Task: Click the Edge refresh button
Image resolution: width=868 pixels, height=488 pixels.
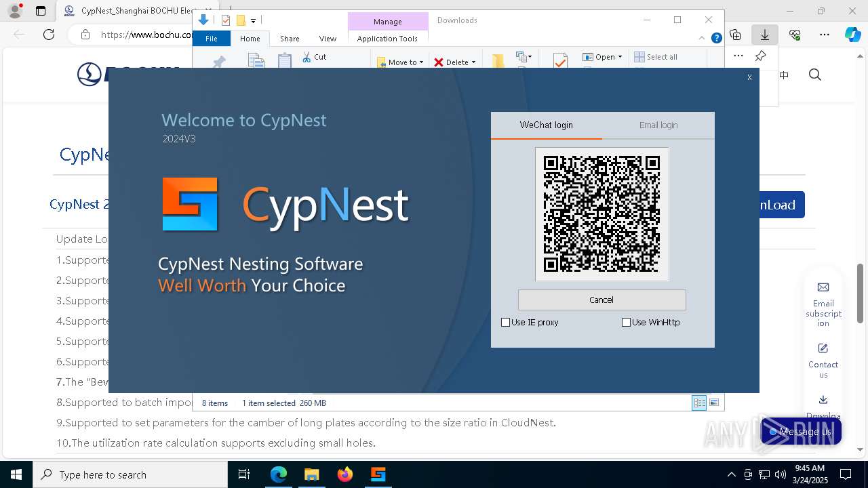Action: [49, 35]
